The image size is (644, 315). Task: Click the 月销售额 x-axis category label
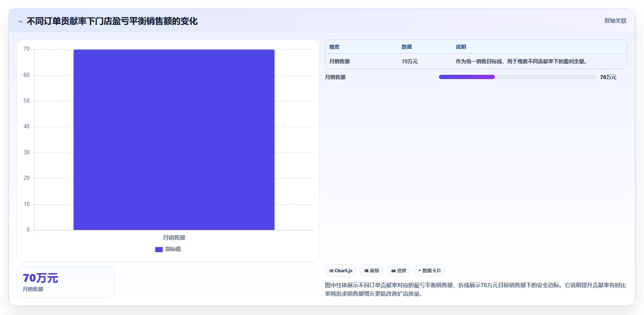click(x=174, y=238)
